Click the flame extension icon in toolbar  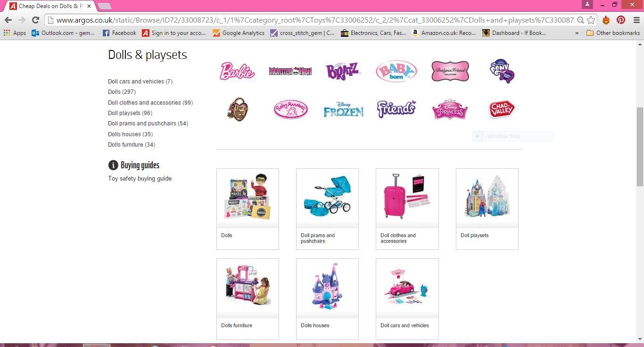[x=606, y=20]
